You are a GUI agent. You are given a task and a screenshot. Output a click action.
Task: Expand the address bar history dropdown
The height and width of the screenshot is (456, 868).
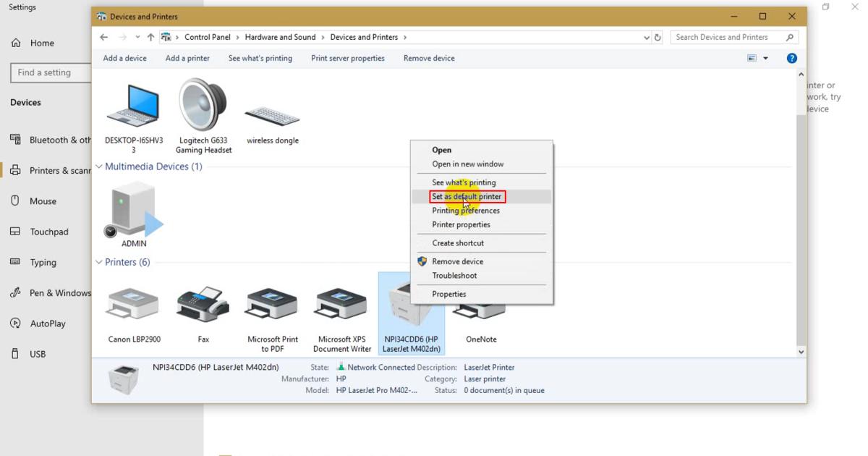tap(646, 38)
